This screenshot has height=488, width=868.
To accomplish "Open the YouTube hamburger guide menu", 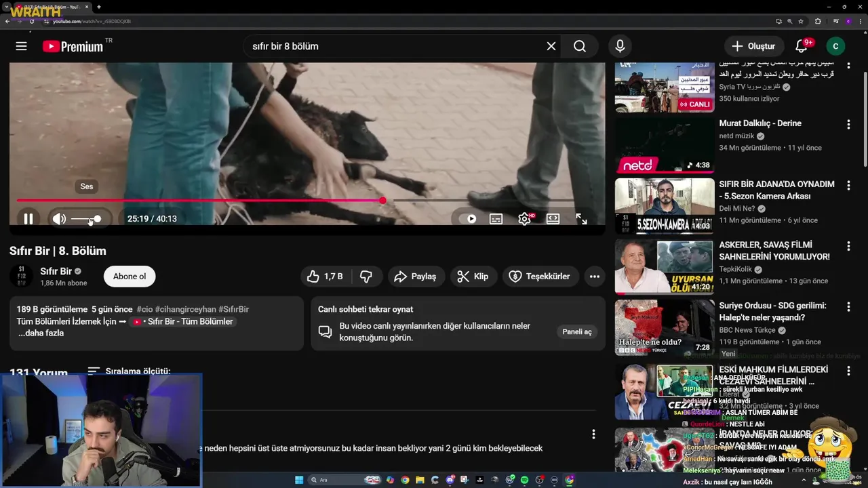I will pos(21,46).
